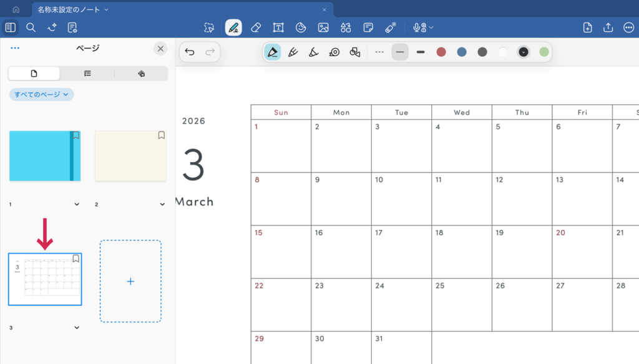Open the microphone recording dropdown
The height and width of the screenshot is (364, 639).
tap(423, 27)
